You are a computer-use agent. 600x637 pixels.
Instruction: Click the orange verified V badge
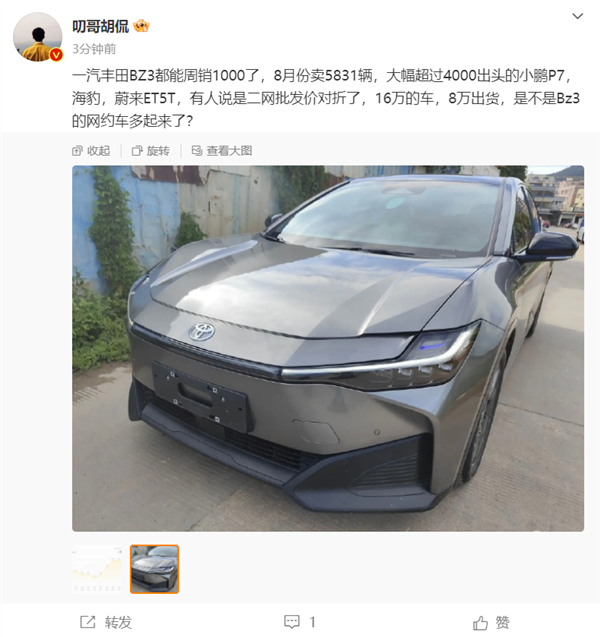pyautogui.click(x=56, y=55)
